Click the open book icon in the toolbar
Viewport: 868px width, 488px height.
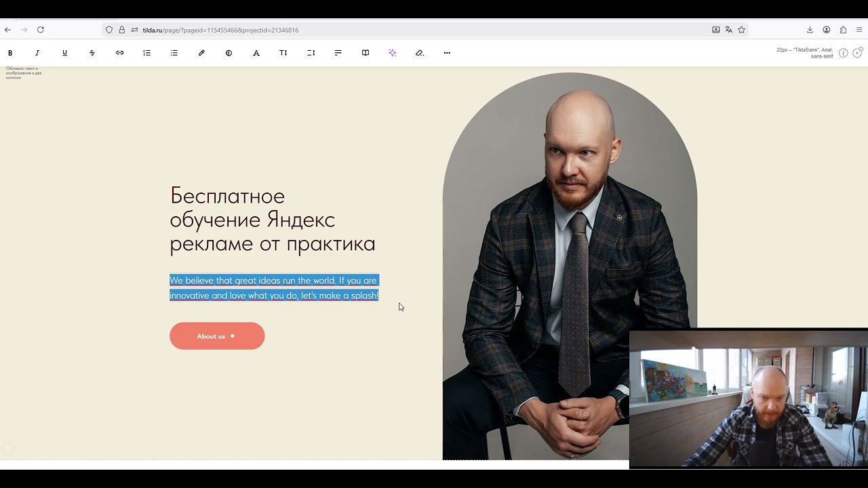[x=366, y=53]
